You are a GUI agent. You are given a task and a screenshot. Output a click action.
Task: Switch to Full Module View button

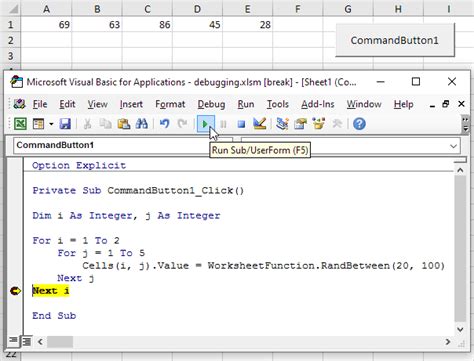[27, 341]
